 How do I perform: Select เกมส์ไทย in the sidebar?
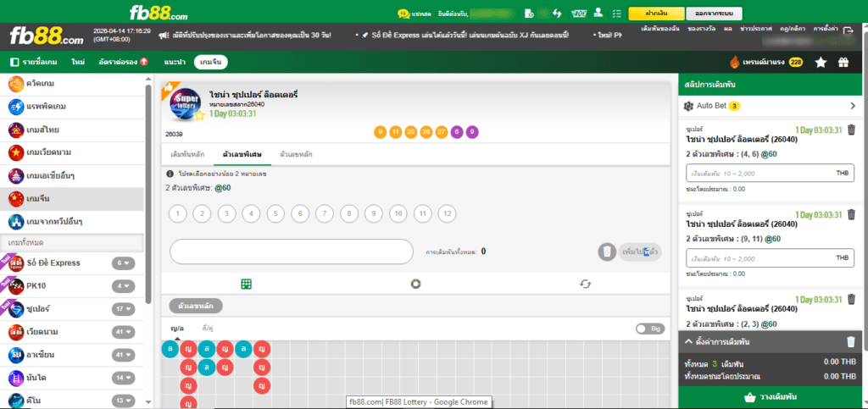coord(72,130)
